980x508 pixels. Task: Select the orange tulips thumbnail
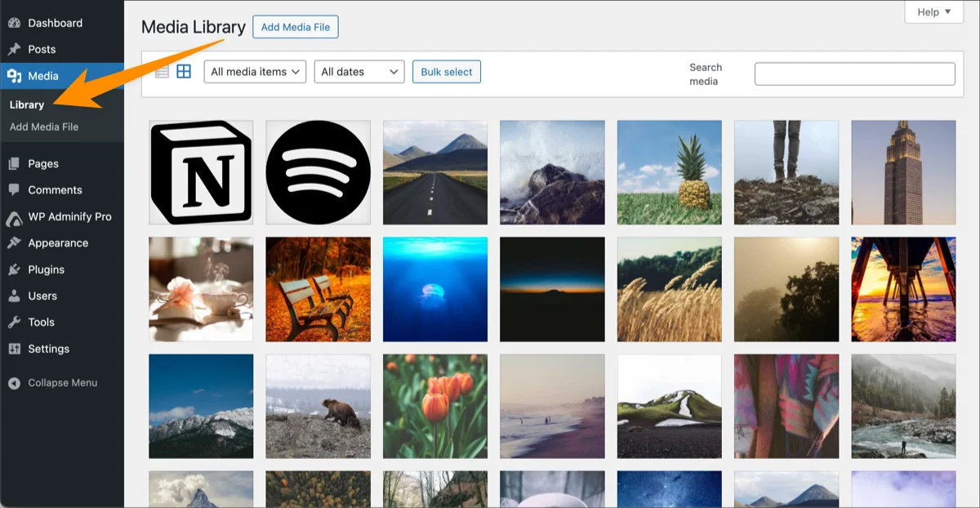(435, 407)
